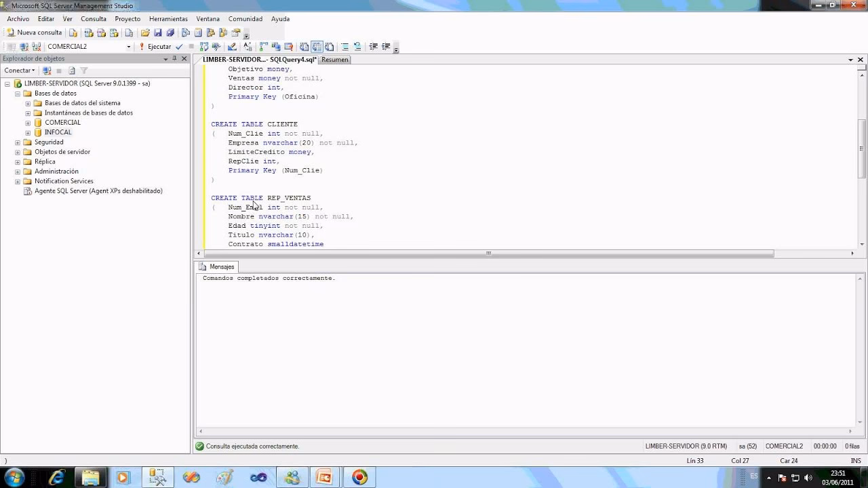Close the Explorador de objetos panel
The width and height of the screenshot is (868, 488).
pos(184,59)
